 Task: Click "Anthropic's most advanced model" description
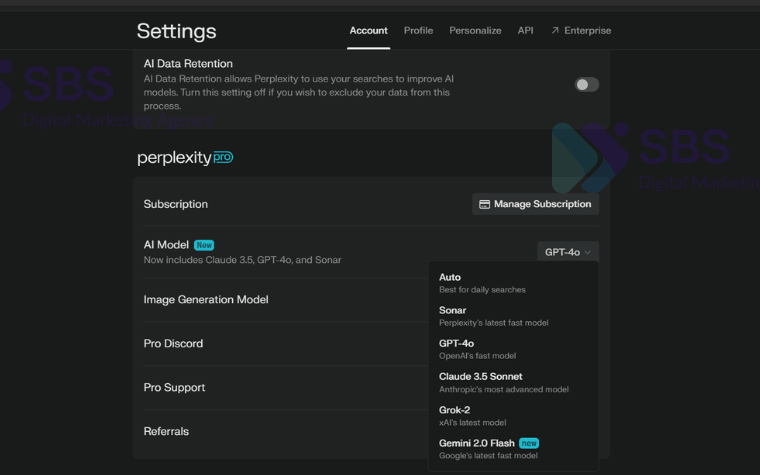504,389
